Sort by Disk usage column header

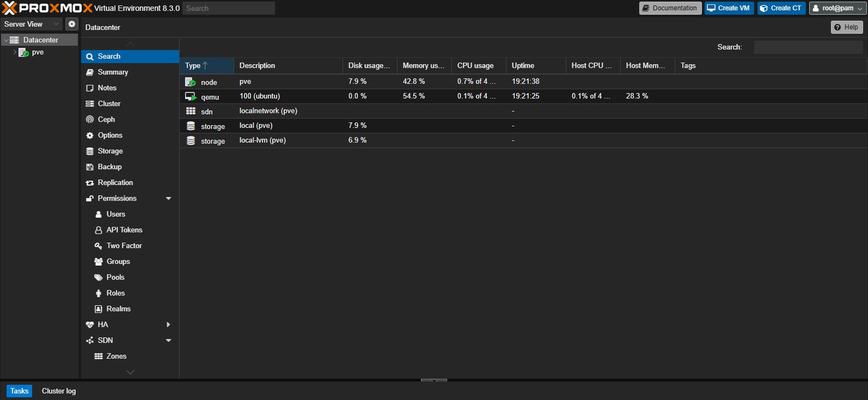pos(370,65)
